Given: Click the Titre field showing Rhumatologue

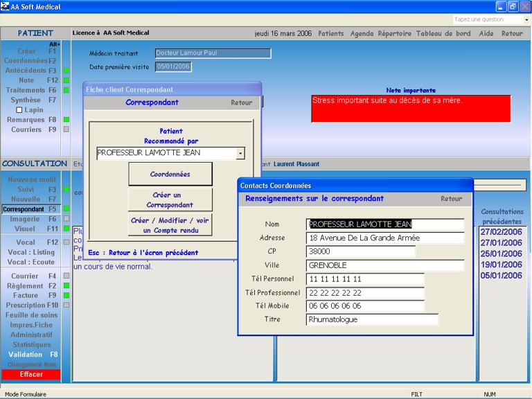Looking at the screenshot, I should [x=372, y=319].
